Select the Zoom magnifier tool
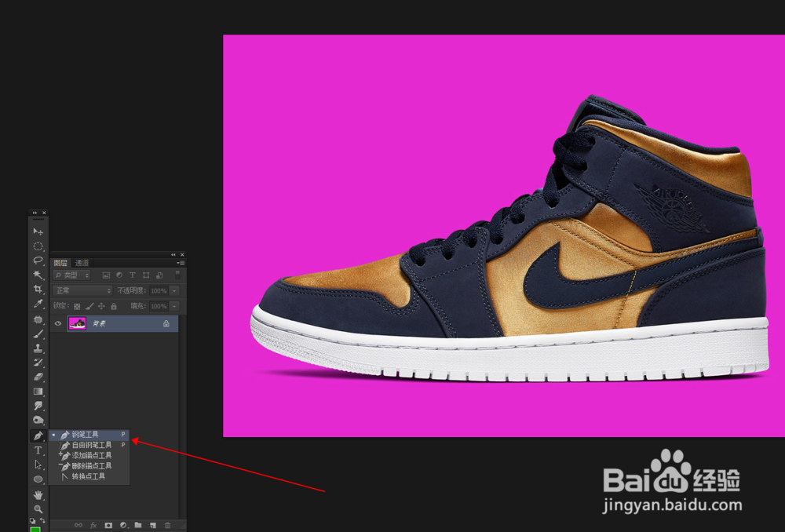Viewport: 785px width, 532px height. [x=38, y=509]
